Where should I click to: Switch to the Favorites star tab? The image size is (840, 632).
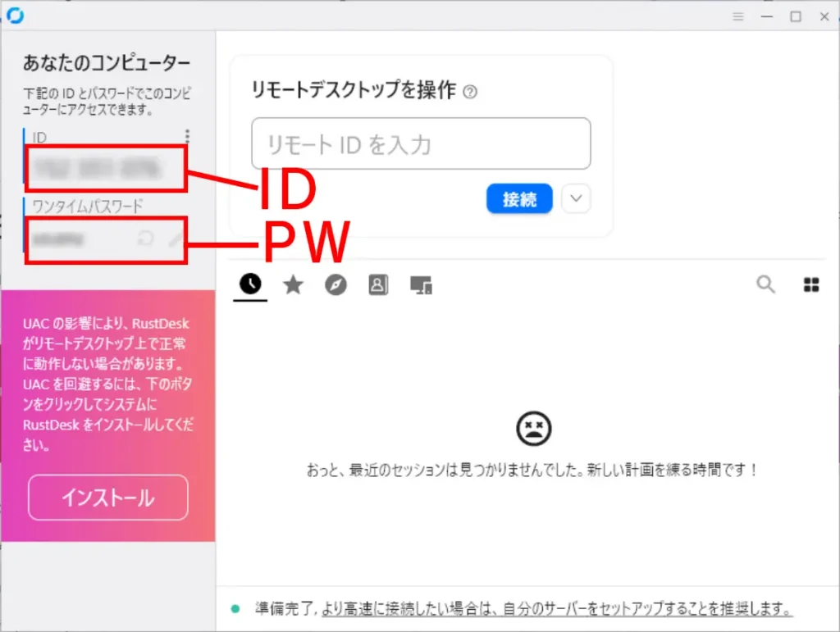point(293,284)
